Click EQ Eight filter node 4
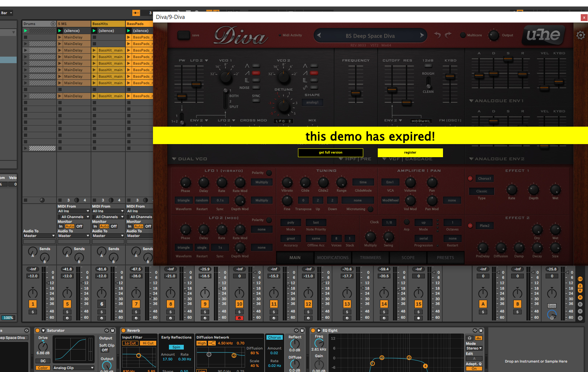The image size is (588, 372). [x=425, y=366]
